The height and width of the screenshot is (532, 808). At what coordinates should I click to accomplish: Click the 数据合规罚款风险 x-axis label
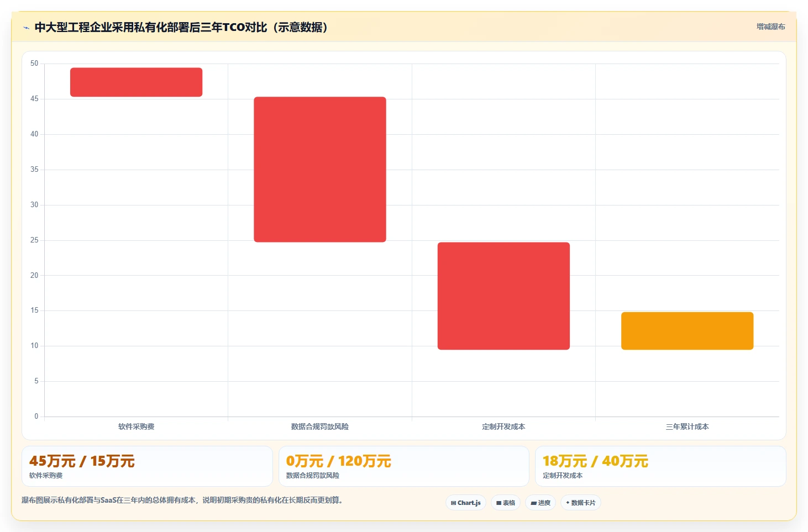[x=320, y=426]
